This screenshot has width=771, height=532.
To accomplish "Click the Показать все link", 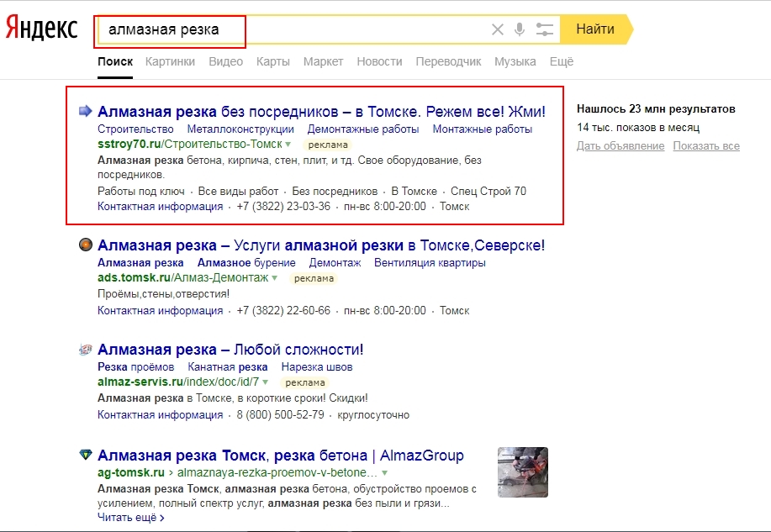I will click(x=706, y=146).
